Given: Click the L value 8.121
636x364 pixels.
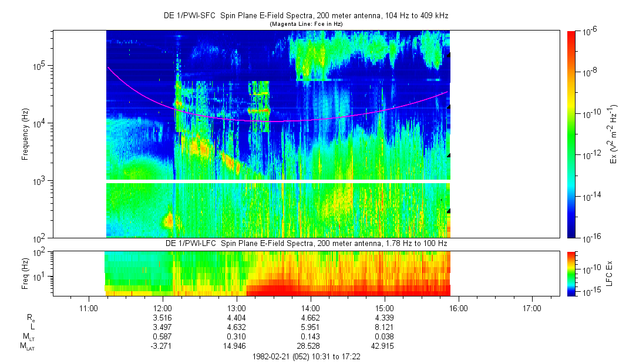Looking at the screenshot, I should click(384, 326).
